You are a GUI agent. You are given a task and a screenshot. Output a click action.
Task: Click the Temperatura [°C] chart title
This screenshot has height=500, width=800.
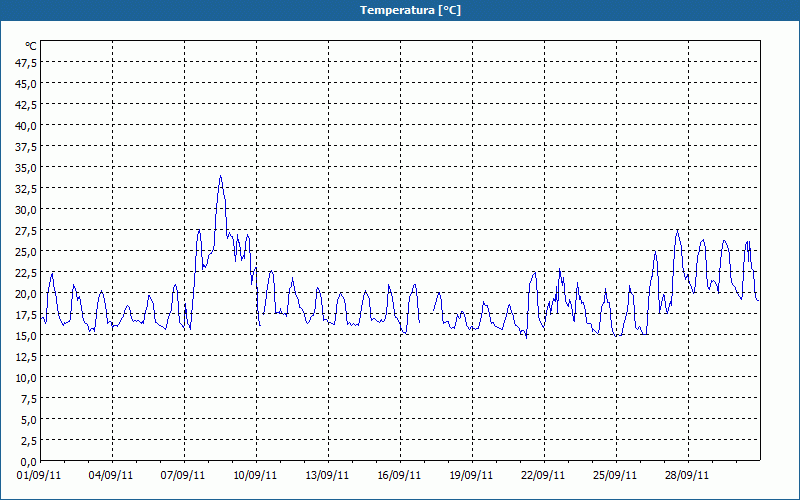410,10
